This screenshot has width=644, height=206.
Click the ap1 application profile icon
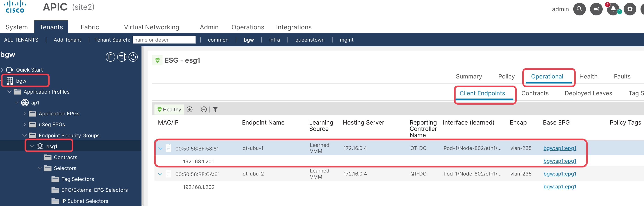25,103
